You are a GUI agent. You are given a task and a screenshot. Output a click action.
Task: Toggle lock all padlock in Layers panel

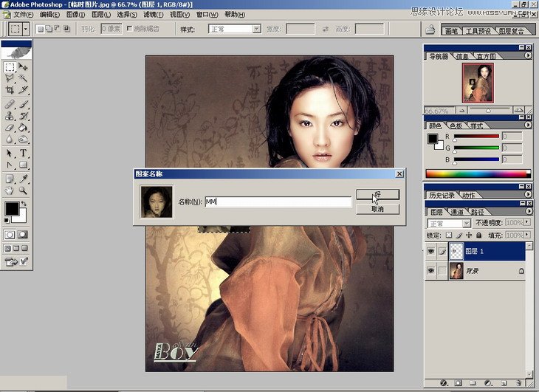click(479, 235)
